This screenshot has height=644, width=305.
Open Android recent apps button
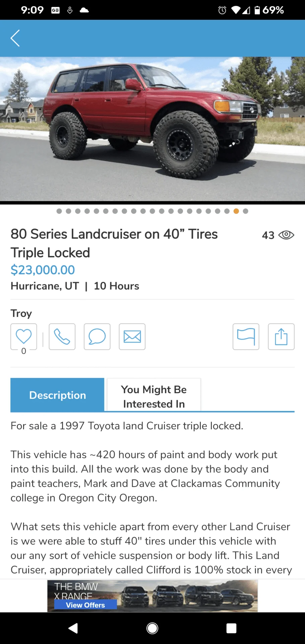[x=231, y=628]
